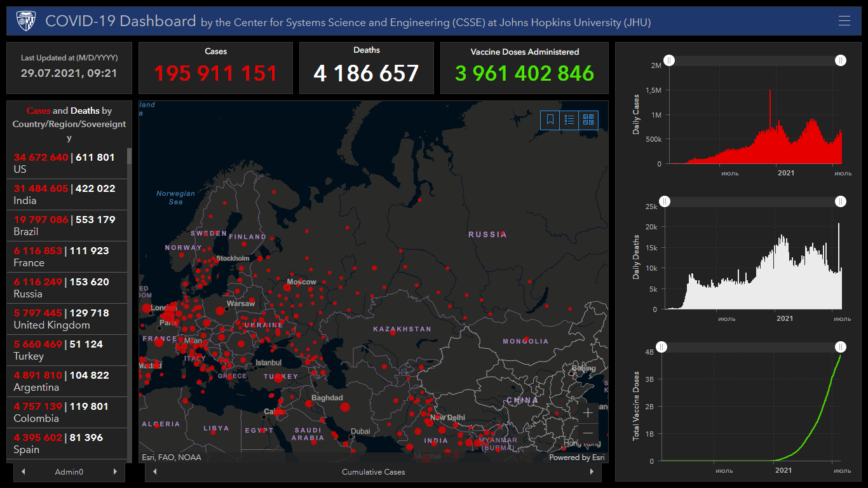The image size is (868, 488).
Task: Select the Cumulative Cases map tab
Action: [x=373, y=472]
